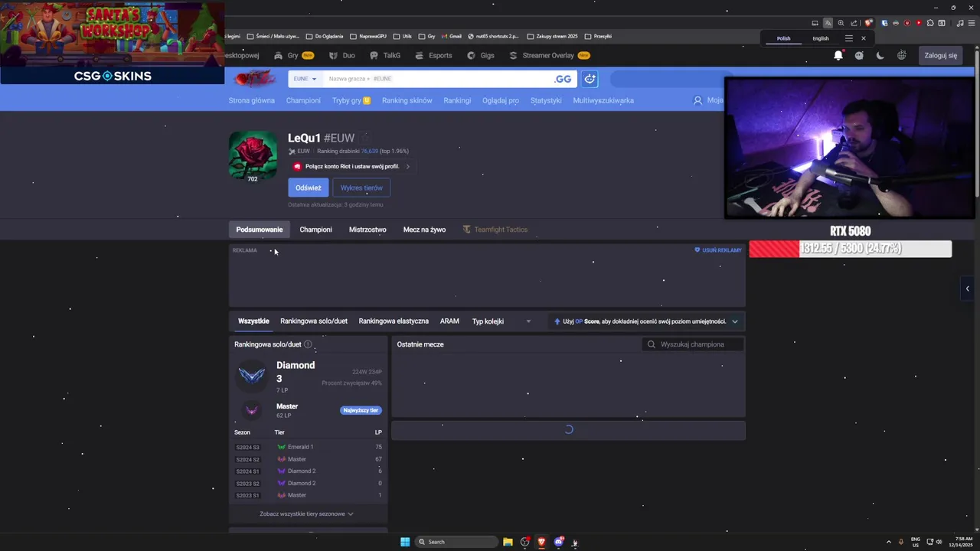
Task: Open the translate popup options menu
Action: [x=848, y=38]
